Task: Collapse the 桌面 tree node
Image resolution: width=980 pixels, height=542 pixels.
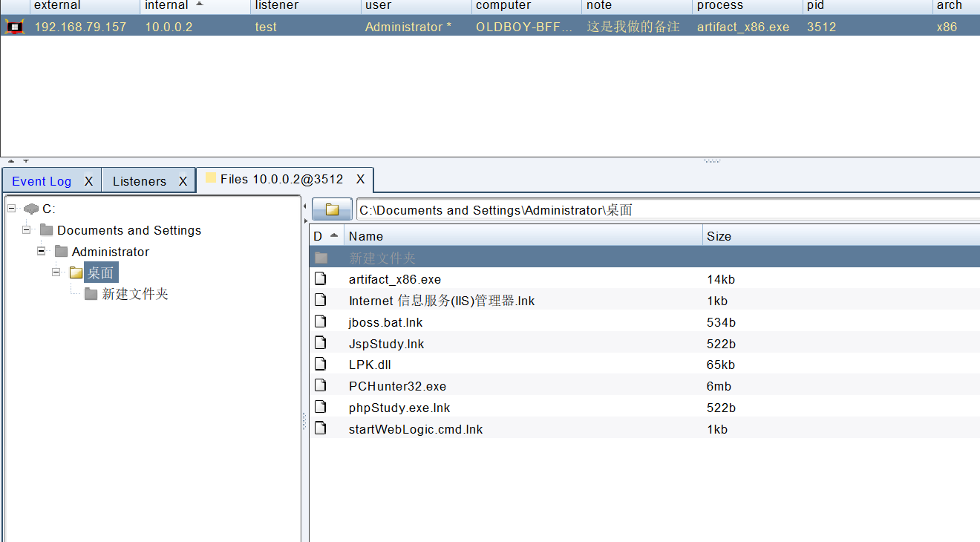Action: pyautogui.click(x=56, y=272)
